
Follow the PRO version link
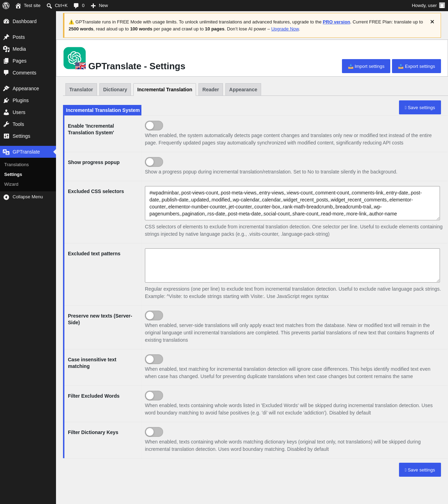pyautogui.click(x=336, y=22)
